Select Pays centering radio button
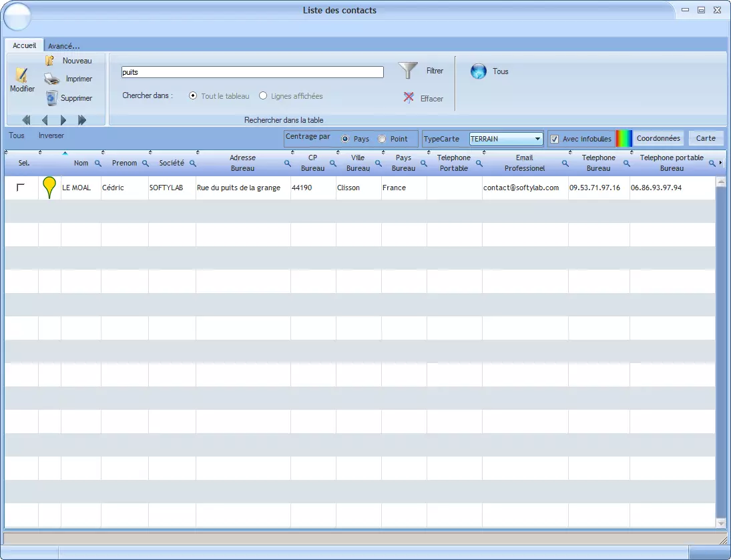The image size is (731, 560). [x=345, y=139]
